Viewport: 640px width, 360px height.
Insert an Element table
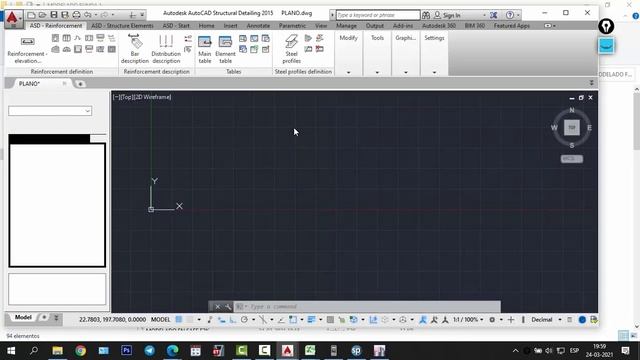tap(225, 49)
